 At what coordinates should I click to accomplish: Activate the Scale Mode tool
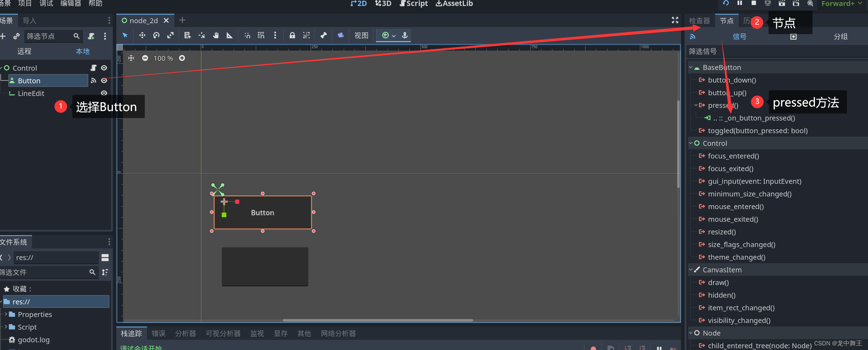coord(170,35)
